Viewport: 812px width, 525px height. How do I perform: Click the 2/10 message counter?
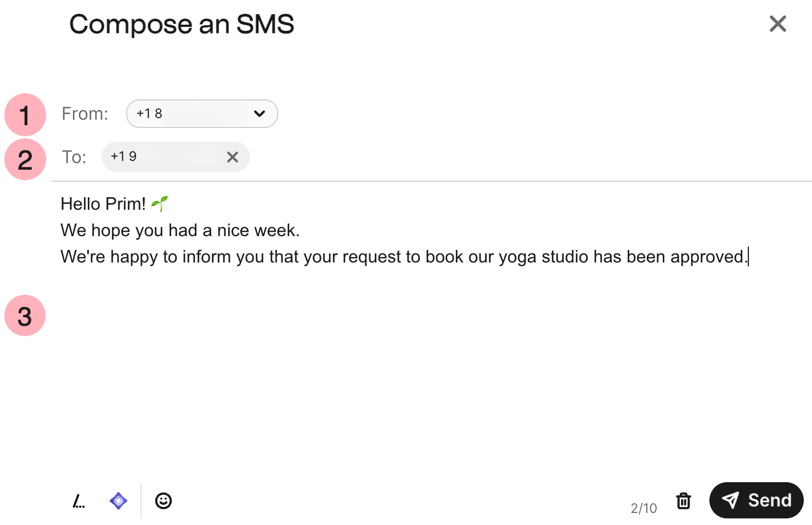point(643,508)
